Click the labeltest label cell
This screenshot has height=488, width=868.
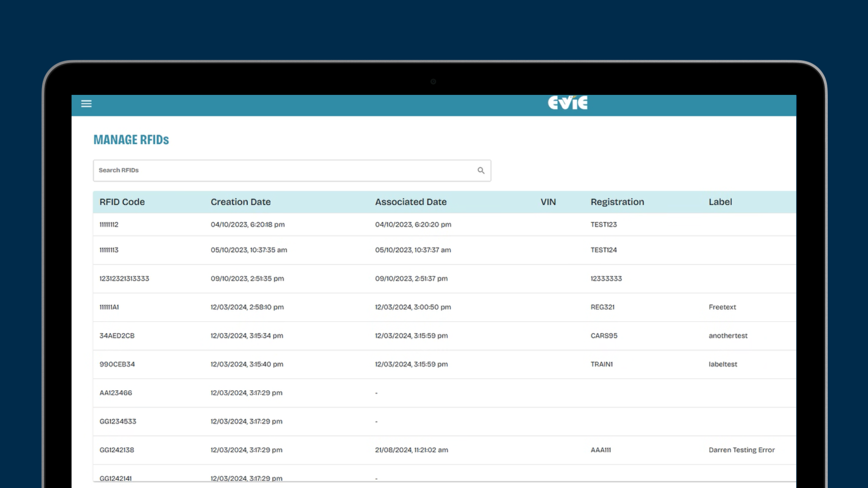click(x=723, y=364)
